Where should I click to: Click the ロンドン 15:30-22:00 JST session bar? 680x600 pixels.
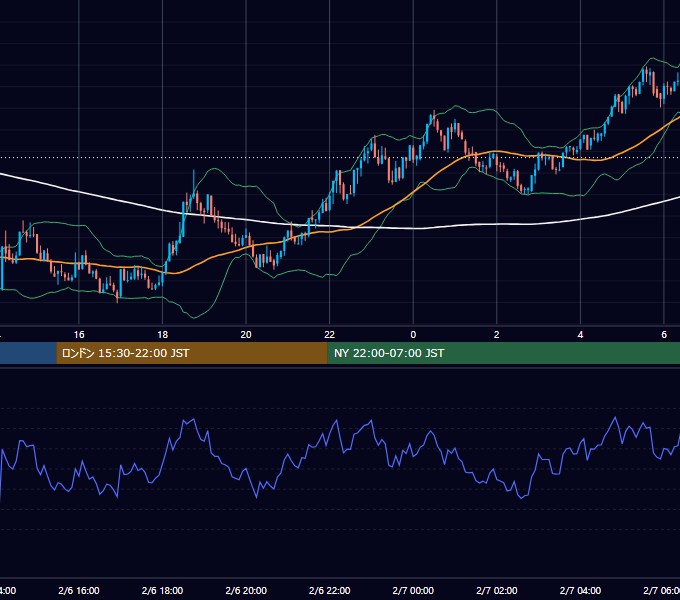point(192,353)
